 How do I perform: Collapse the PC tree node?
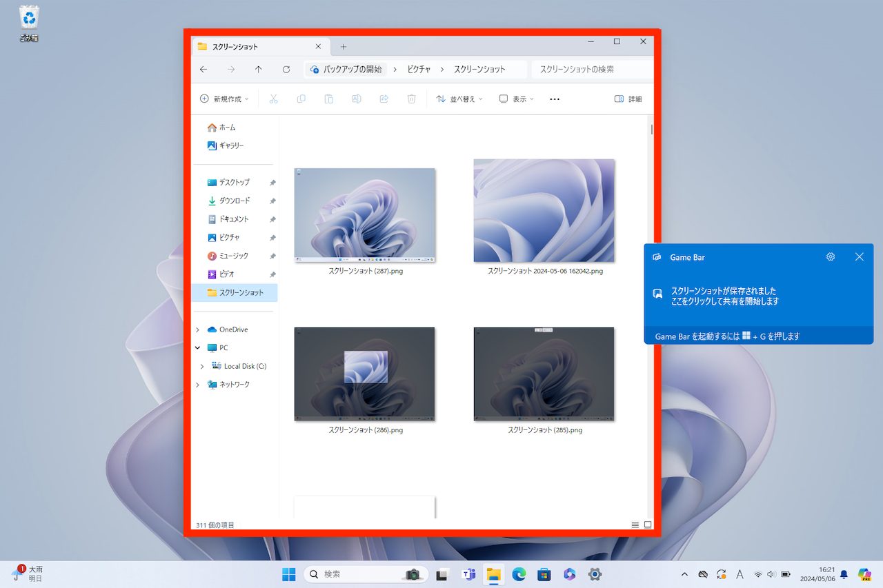coord(198,348)
